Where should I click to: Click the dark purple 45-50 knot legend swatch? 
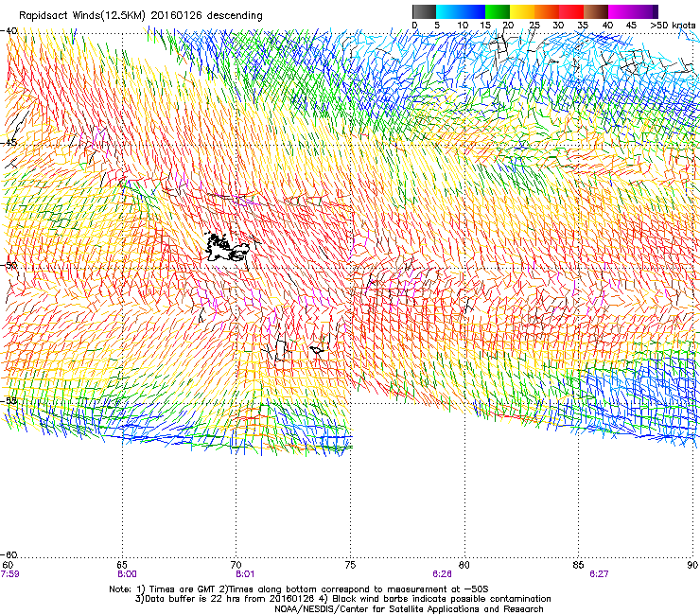pos(645,11)
